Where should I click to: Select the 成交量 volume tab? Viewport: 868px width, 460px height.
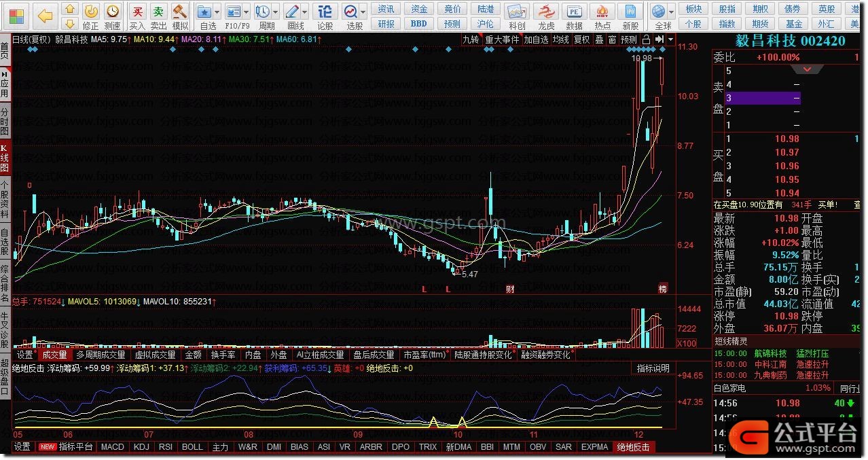click(54, 355)
